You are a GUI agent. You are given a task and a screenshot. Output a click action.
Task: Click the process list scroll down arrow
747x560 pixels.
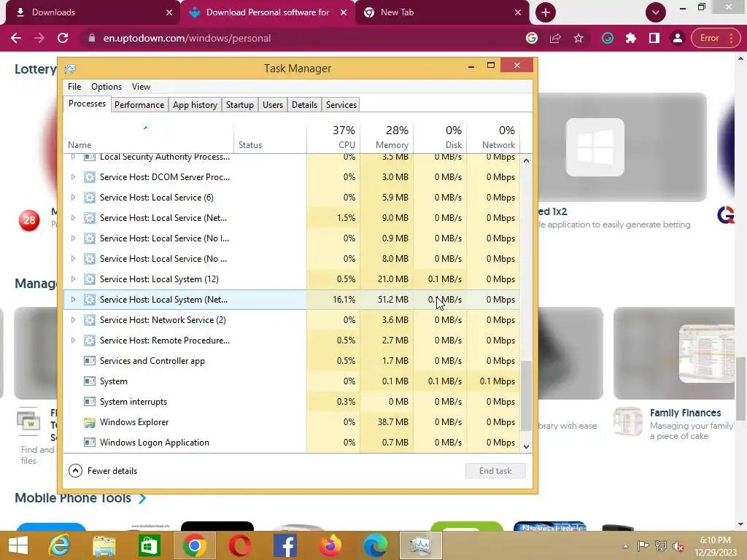[x=526, y=447]
